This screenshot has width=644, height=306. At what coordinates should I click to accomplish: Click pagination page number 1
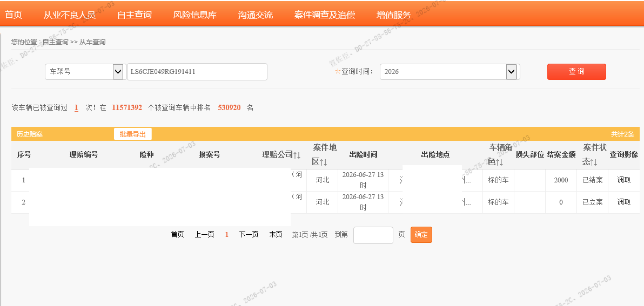pyautogui.click(x=227, y=235)
